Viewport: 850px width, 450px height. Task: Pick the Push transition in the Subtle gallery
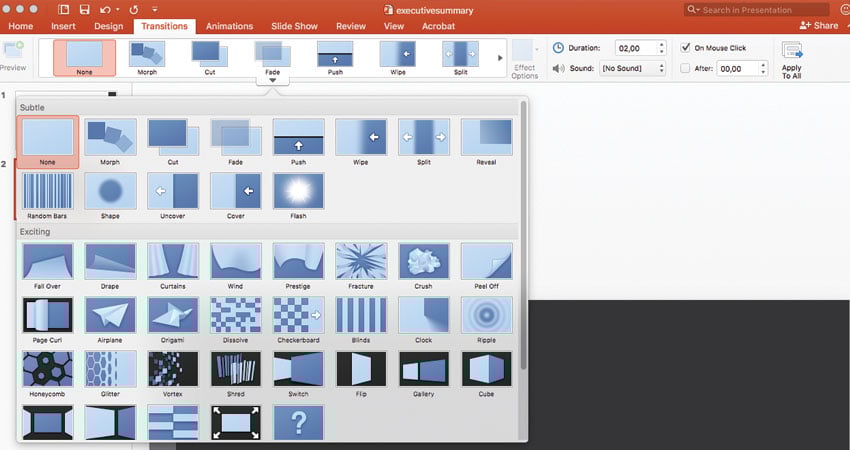click(x=298, y=142)
